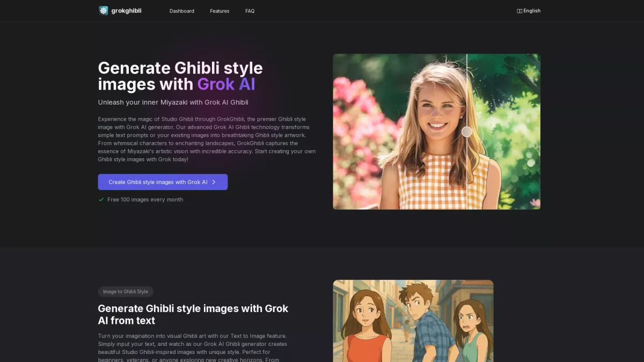Click the green checkmark icon
This screenshot has width=644, height=362.
pos(101,200)
